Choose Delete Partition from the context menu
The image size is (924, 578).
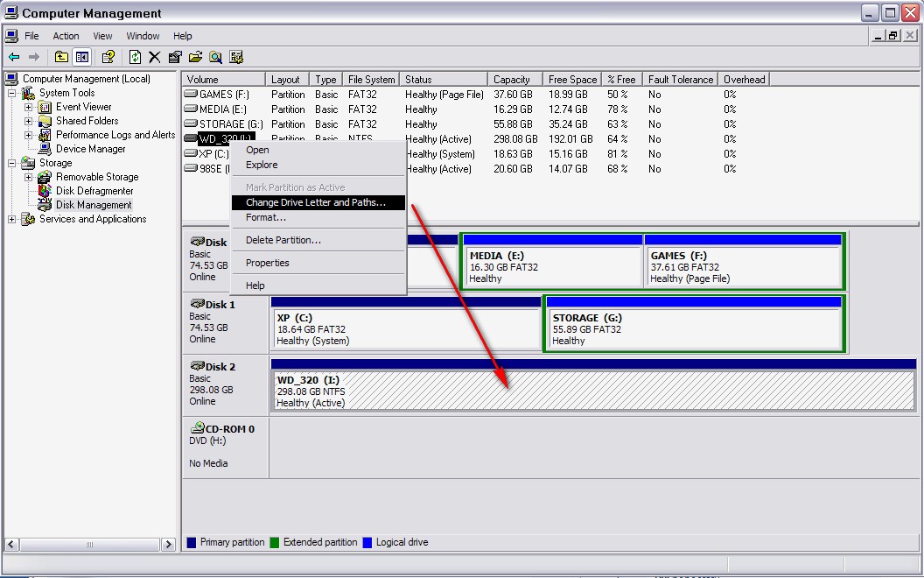point(318,240)
